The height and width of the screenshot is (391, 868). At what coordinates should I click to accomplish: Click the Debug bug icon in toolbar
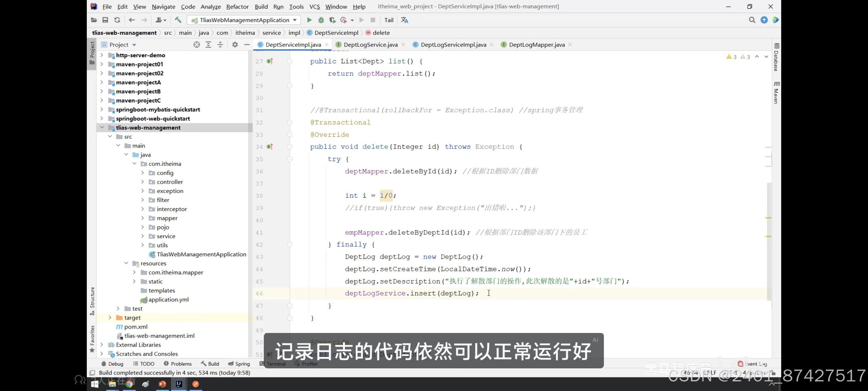pyautogui.click(x=321, y=20)
